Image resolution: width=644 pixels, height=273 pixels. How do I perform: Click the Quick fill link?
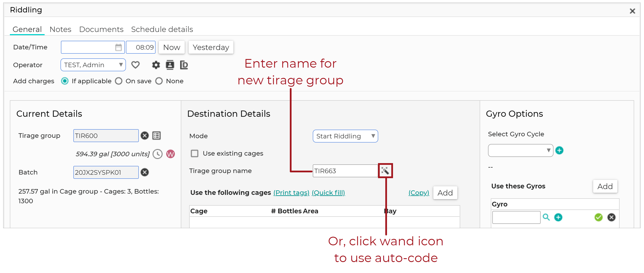pyautogui.click(x=328, y=193)
